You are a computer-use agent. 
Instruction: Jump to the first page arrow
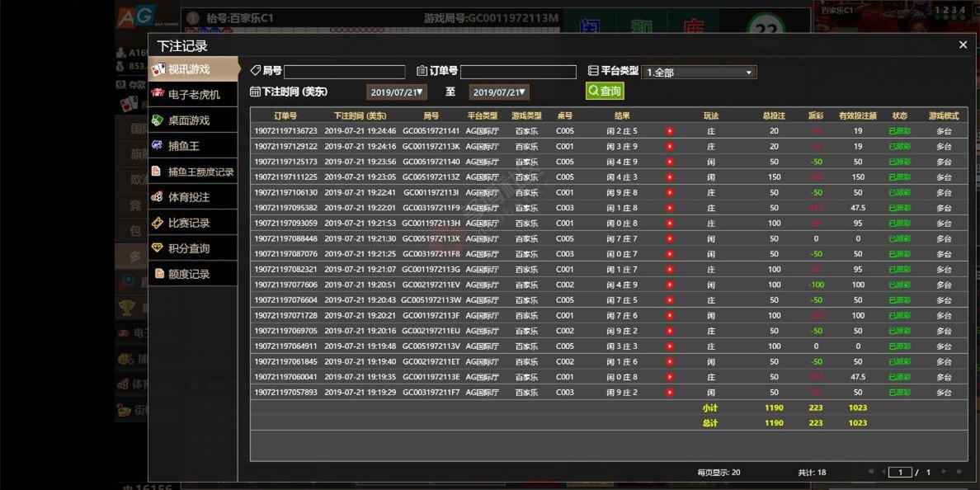(x=871, y=471)
